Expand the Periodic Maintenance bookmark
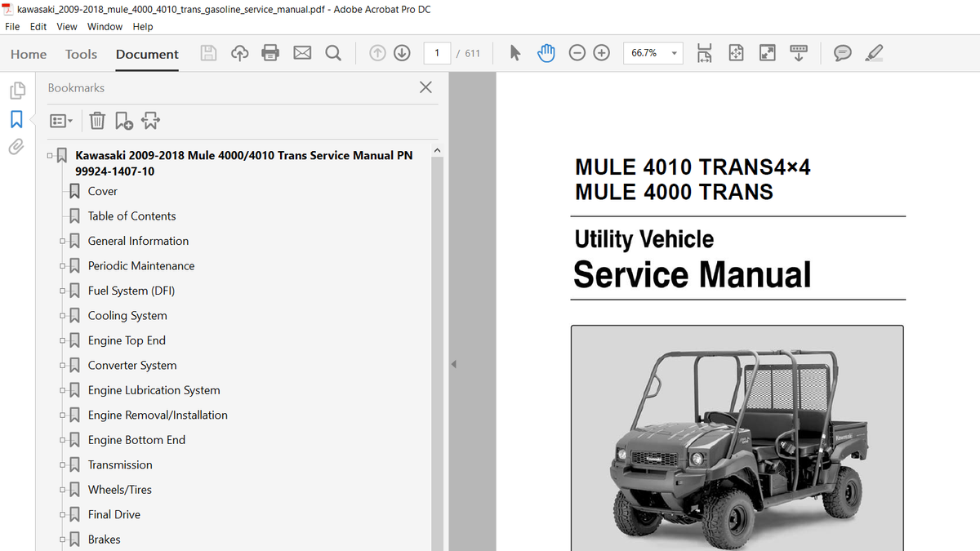 coord(63,266)
